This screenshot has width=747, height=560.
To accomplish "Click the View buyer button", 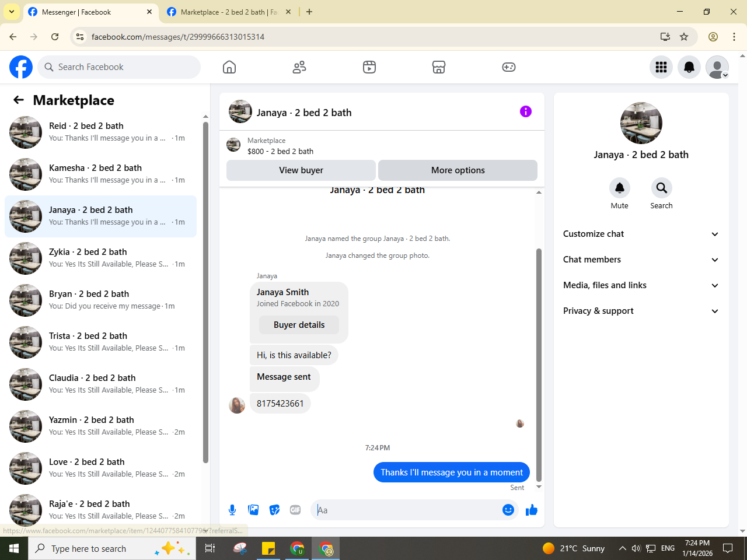I will 301,170.
